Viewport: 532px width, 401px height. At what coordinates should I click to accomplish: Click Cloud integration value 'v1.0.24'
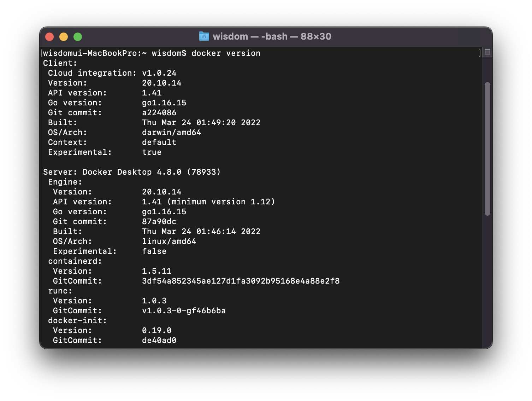(x=159, y=73)
